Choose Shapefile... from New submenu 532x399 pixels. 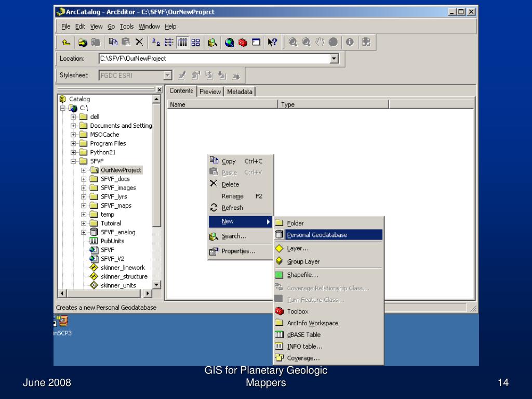[328, 275]
